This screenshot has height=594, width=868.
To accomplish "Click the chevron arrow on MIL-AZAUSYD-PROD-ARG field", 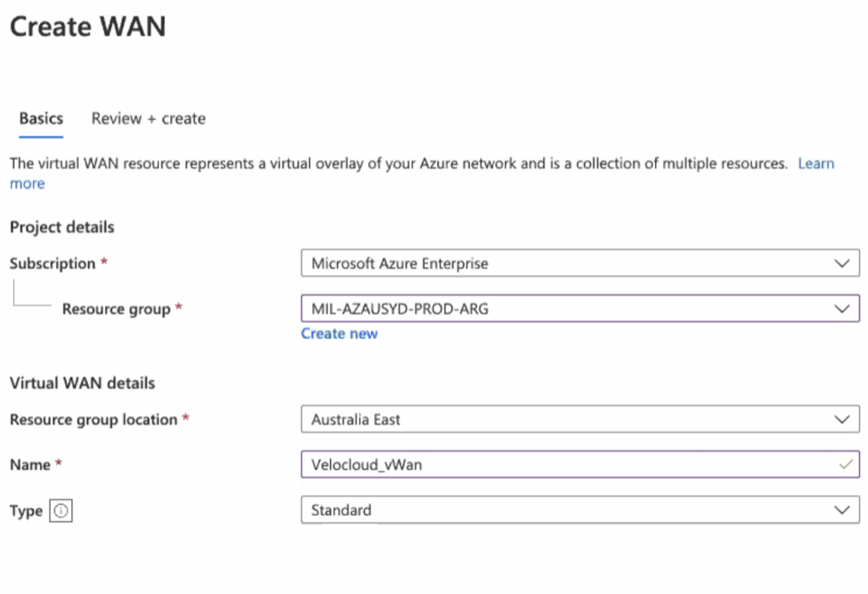I will click(x=841, y=308).
